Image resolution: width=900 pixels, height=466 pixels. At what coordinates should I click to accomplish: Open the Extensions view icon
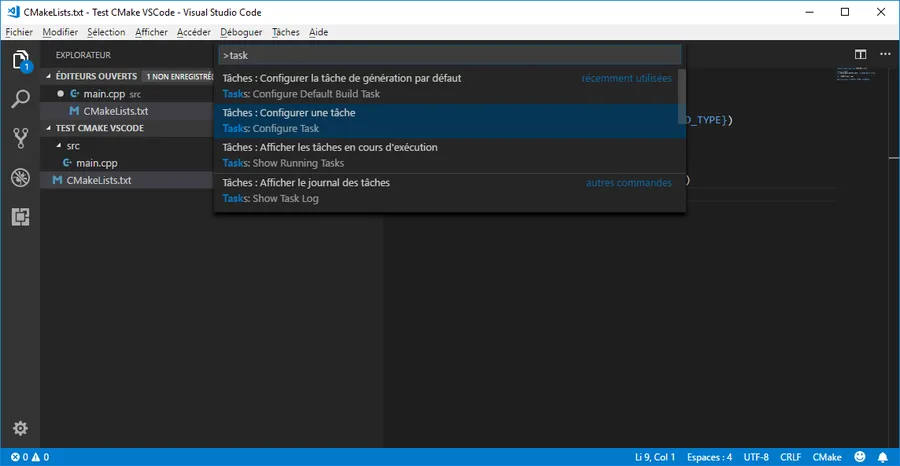pos(20,217)
